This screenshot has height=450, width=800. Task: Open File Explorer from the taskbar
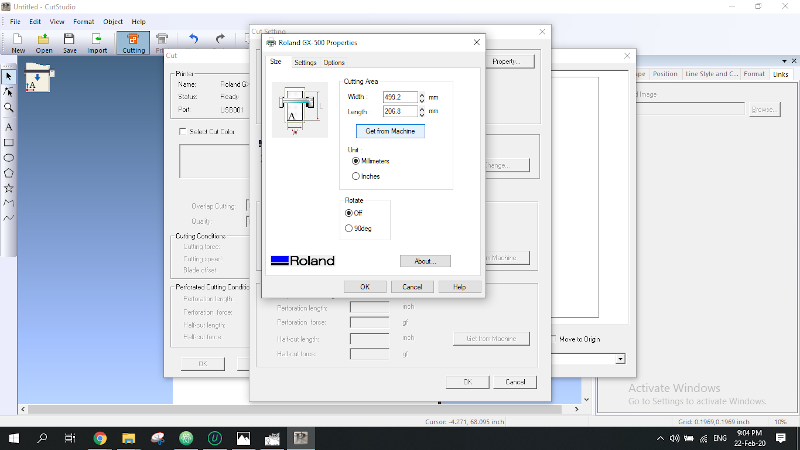tap(129, 438)
